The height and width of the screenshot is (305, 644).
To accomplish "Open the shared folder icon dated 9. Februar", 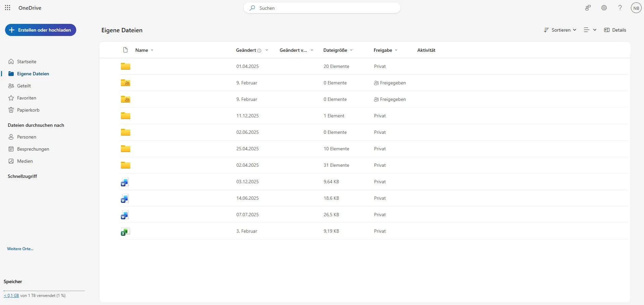I will 125,83.
